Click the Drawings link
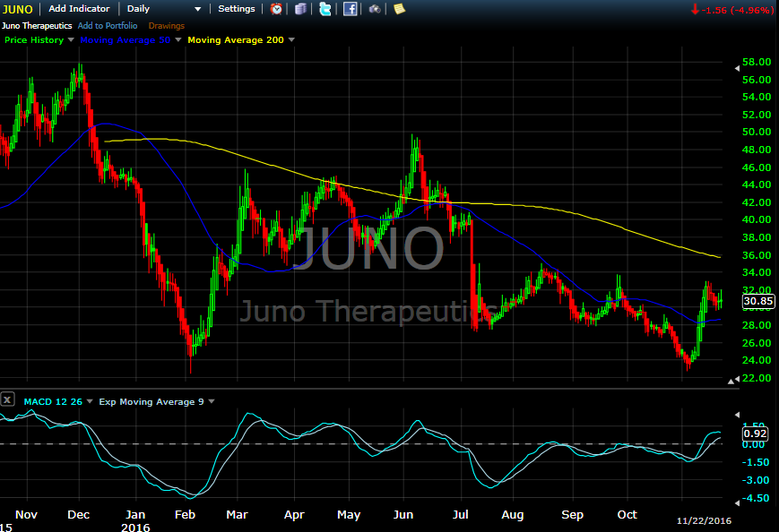 (x=167, y=26)
